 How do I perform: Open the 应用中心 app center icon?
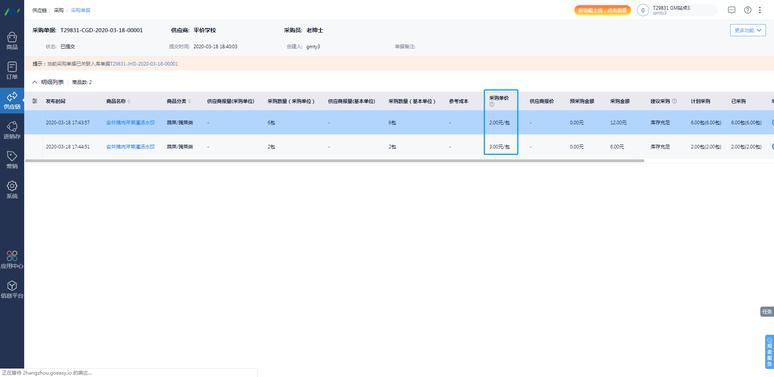(12, 260)
